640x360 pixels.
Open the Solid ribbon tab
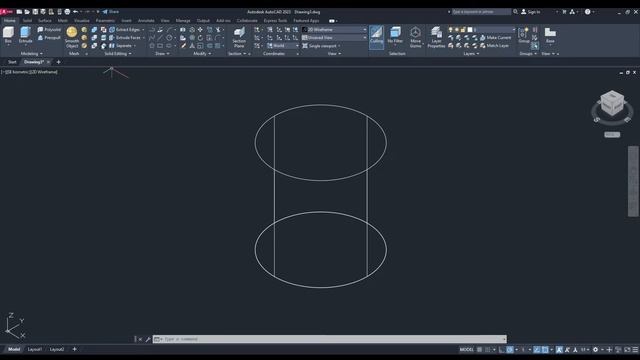[x=27, y=20]
